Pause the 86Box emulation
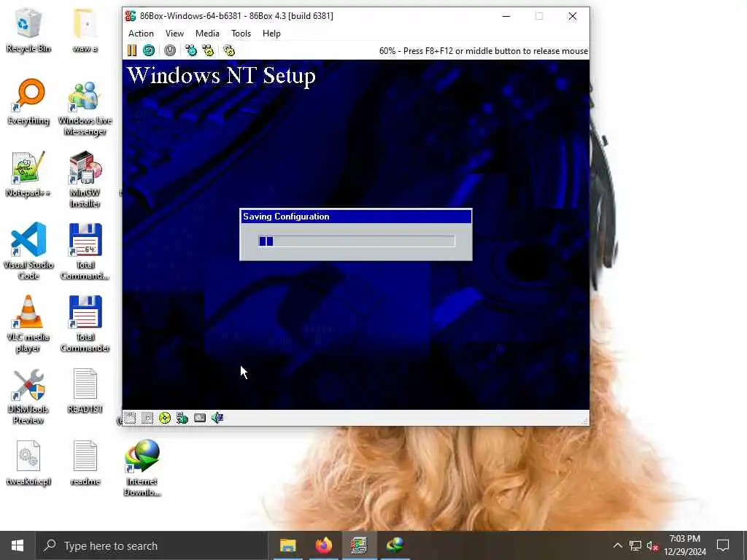 (x=132, y=50)
